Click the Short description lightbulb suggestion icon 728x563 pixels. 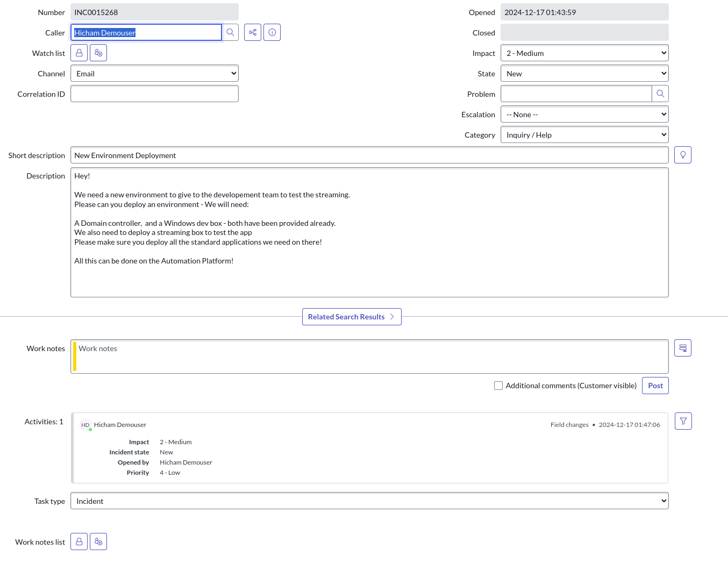[683, 155]
